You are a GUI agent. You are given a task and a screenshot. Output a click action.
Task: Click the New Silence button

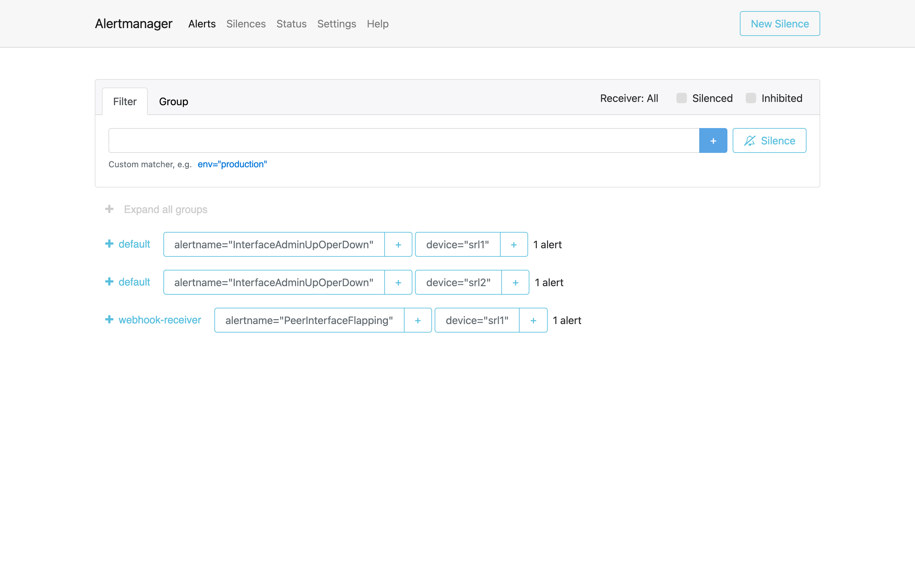(780, 24)
